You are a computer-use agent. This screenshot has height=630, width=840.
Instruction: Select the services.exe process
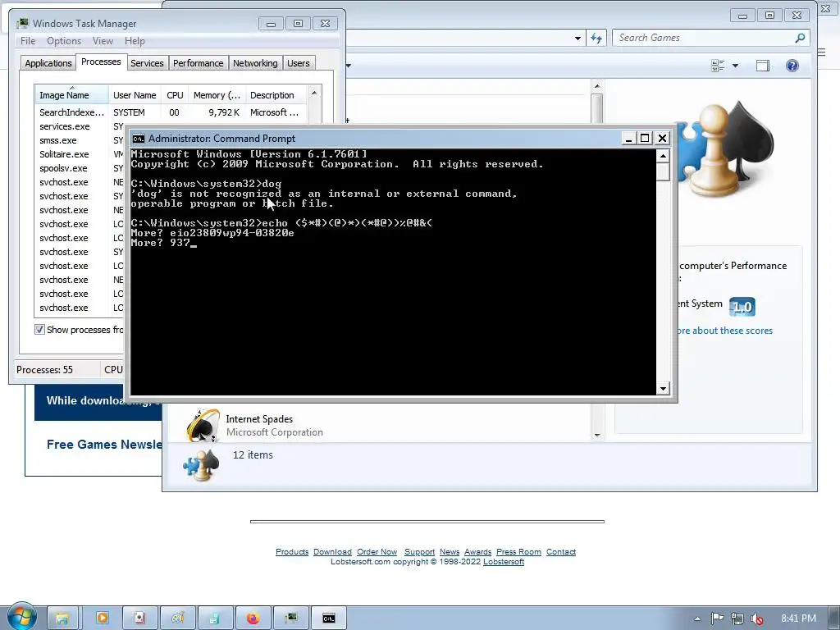click(64, 126)
